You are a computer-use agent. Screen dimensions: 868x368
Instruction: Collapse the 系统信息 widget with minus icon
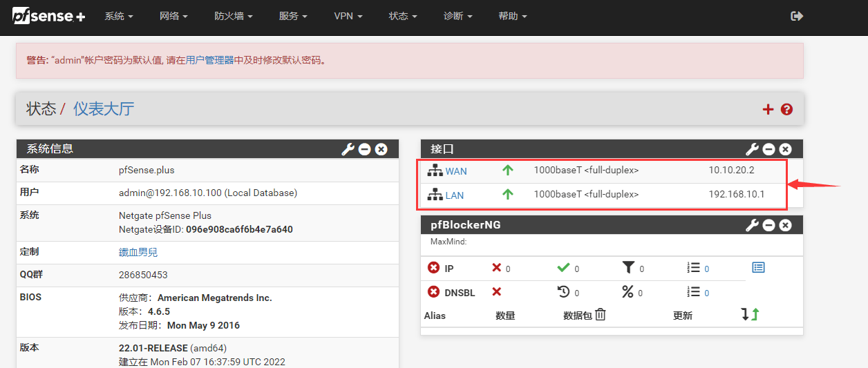point(364,149)
